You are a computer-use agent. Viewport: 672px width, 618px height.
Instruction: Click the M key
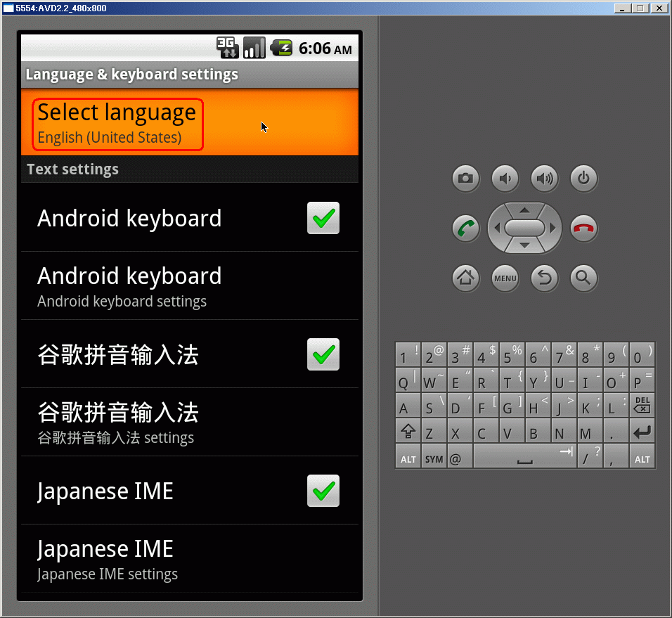tap(590, 431)
